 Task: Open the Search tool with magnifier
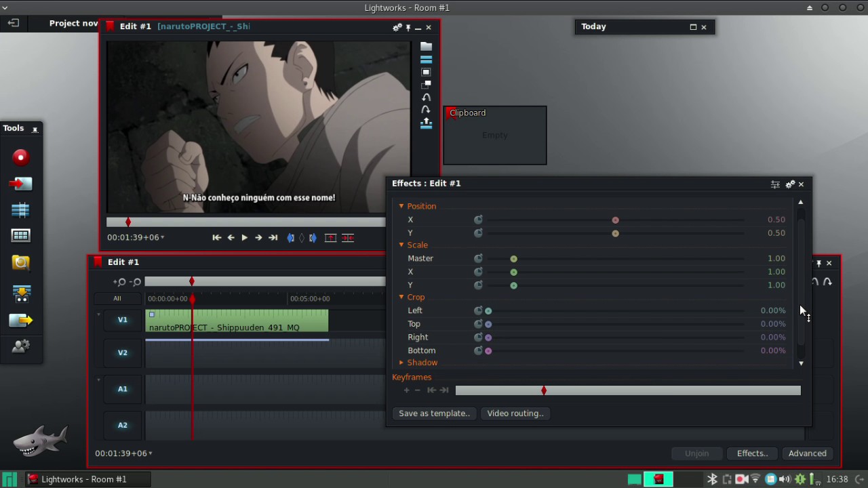(x=20, y=262)
